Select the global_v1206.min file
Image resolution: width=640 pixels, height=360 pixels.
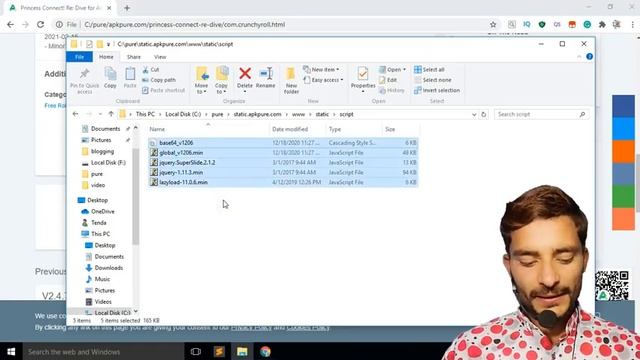[x=283, y=153]
